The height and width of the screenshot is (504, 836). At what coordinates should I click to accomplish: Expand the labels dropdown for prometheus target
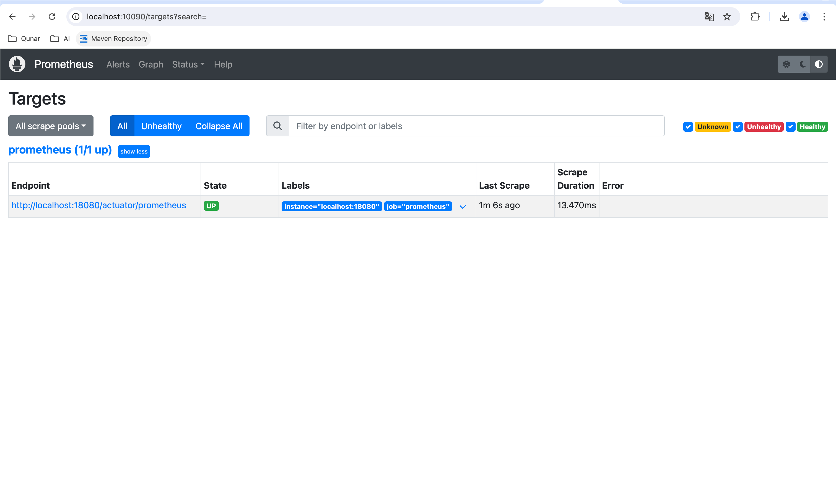tap(463, 206)
